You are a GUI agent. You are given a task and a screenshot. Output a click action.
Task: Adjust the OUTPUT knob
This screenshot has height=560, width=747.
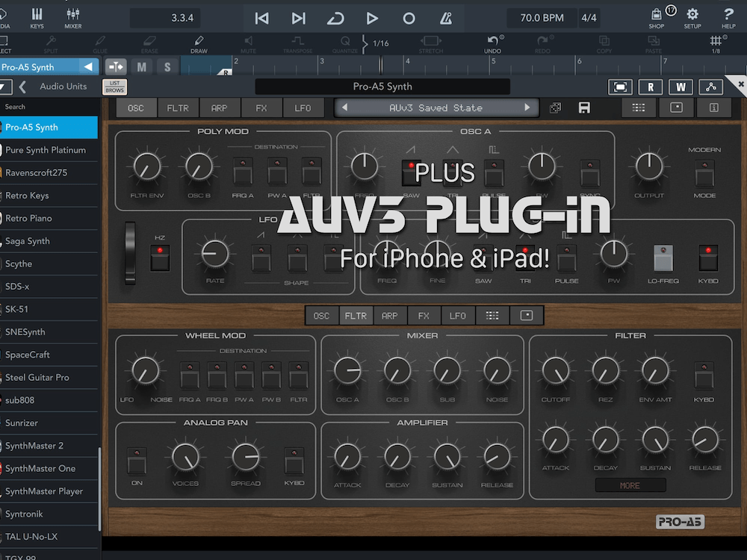(x=649, y=167)
